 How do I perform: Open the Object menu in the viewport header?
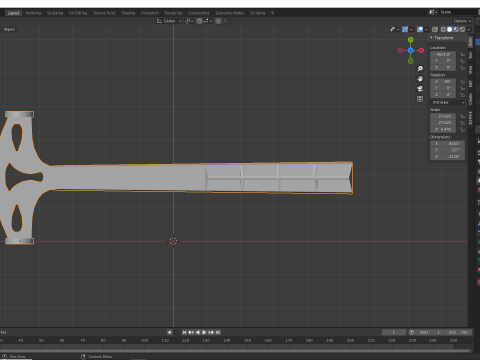9,29
